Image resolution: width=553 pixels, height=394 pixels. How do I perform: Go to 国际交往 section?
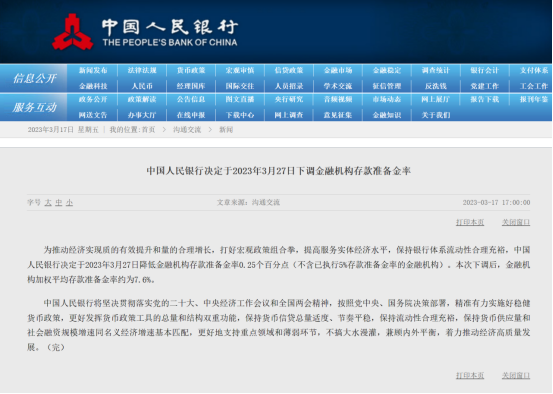coord(240,86)
